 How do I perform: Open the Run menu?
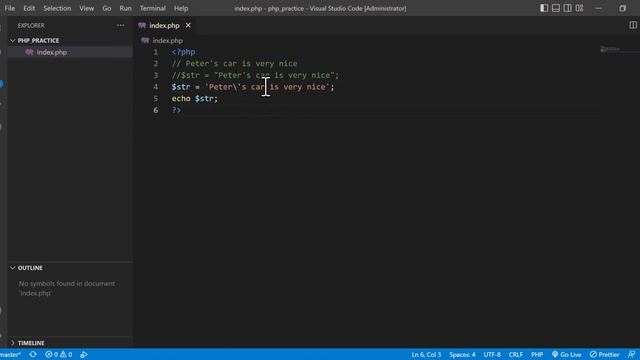click(125, 8)
